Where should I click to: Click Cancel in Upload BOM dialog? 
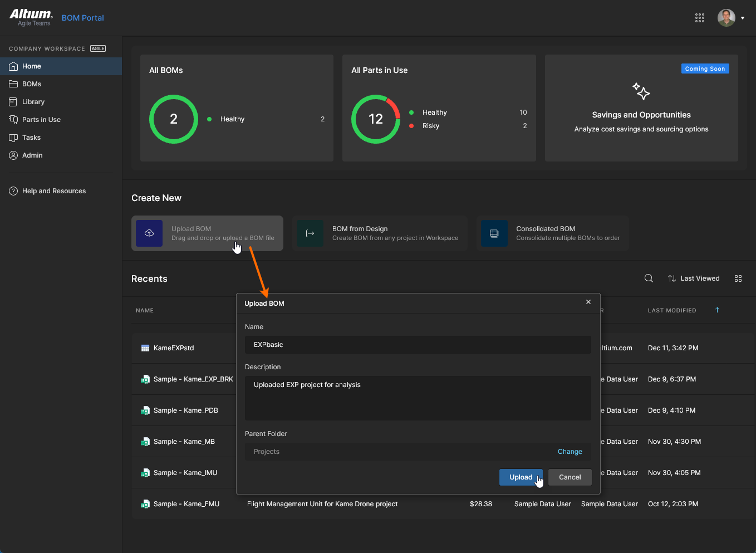click(x=570, y=477)
